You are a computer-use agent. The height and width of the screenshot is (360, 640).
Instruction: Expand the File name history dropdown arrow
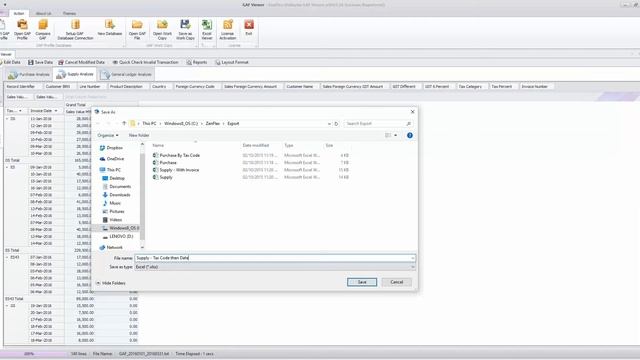click(x=413, y=258)
